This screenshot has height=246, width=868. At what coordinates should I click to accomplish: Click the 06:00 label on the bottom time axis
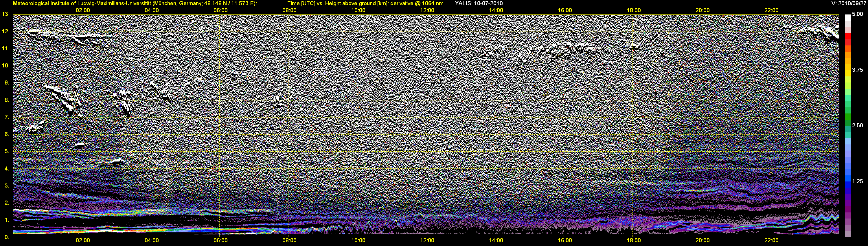click(x=220, y=241)
